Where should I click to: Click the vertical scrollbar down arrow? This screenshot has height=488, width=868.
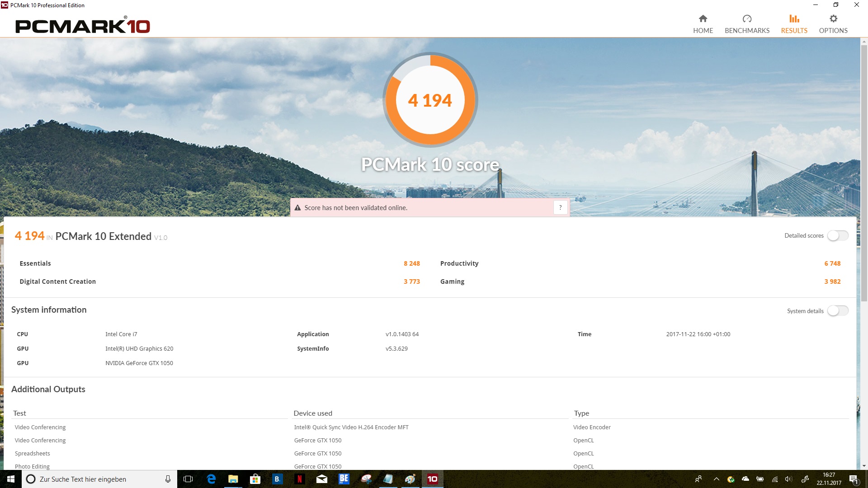(x=864, y=466)
